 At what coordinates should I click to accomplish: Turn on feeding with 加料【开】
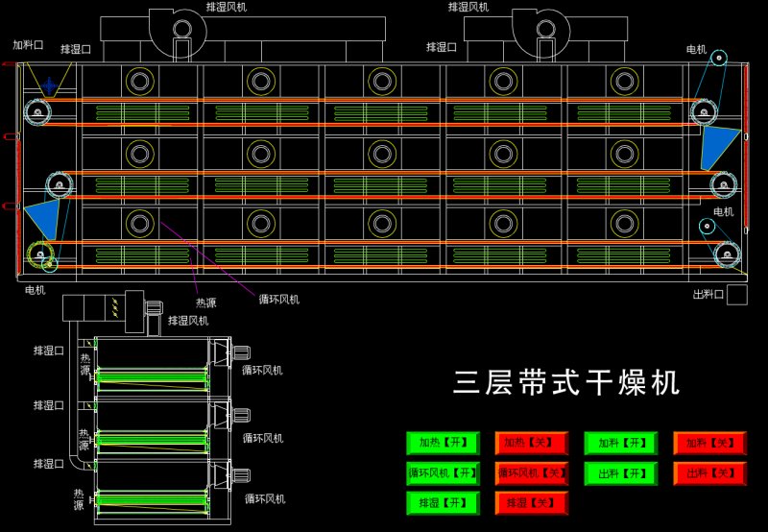point(620,443)
